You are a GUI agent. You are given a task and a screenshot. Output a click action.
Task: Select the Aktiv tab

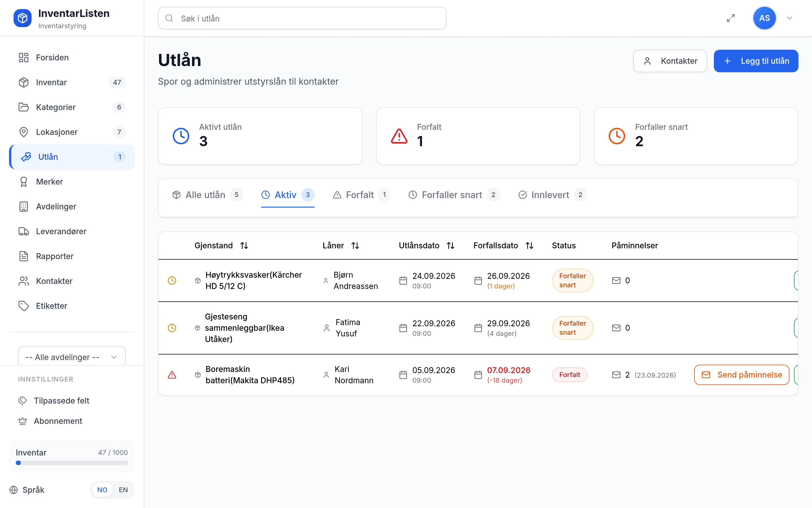pyautogui.click(x=288, y=195)
